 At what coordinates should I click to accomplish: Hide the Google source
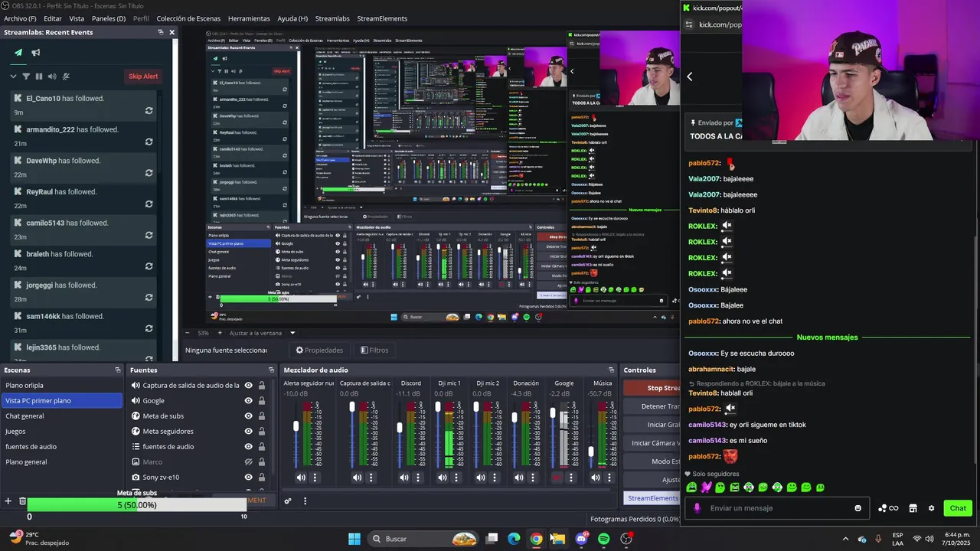pos(248,400)
